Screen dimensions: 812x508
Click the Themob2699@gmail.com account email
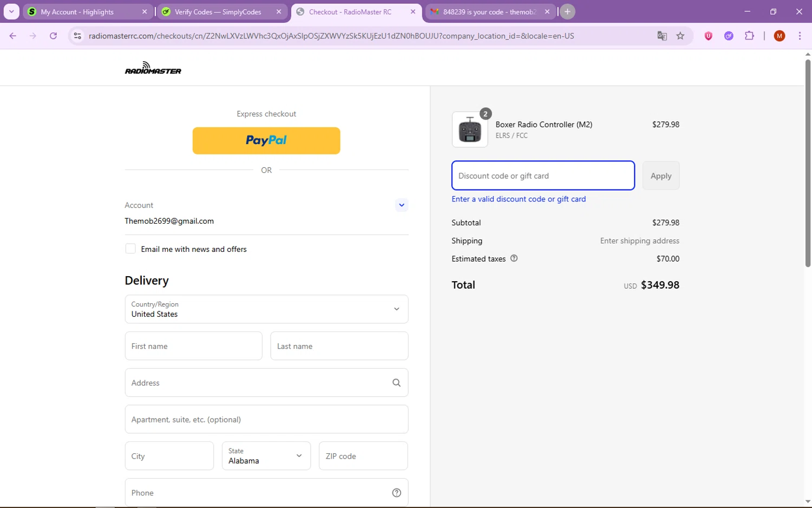(169, 221)
